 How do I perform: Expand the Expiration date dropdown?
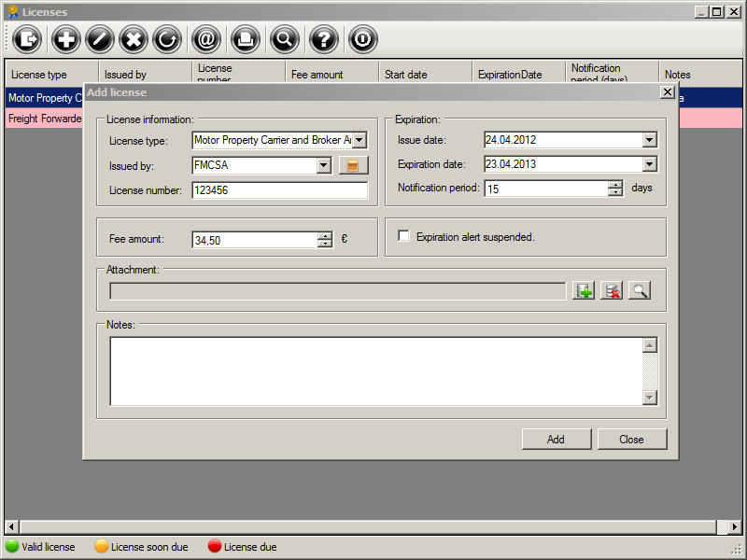point(650,164)
